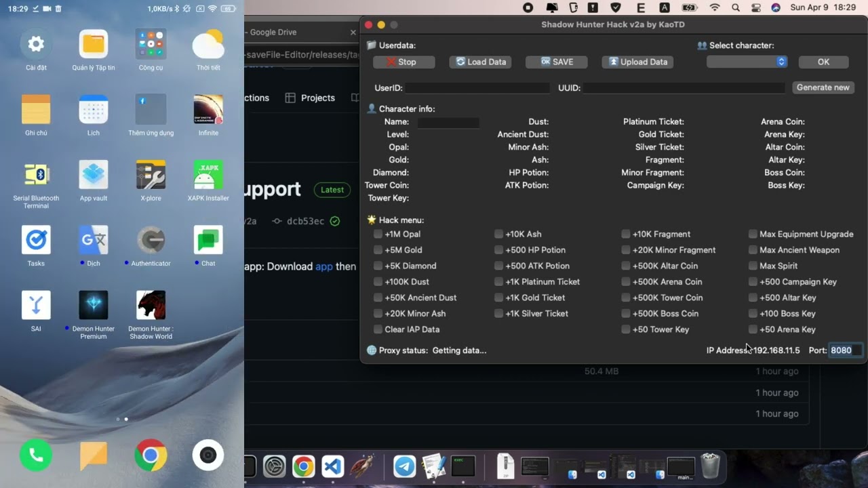Click the blue 'app' download link

(324, 266)
